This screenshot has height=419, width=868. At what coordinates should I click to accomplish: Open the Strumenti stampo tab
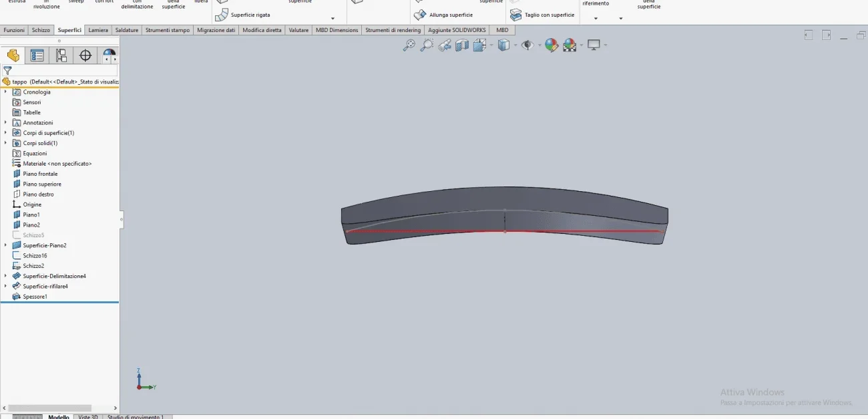click(x=168, y=30)
